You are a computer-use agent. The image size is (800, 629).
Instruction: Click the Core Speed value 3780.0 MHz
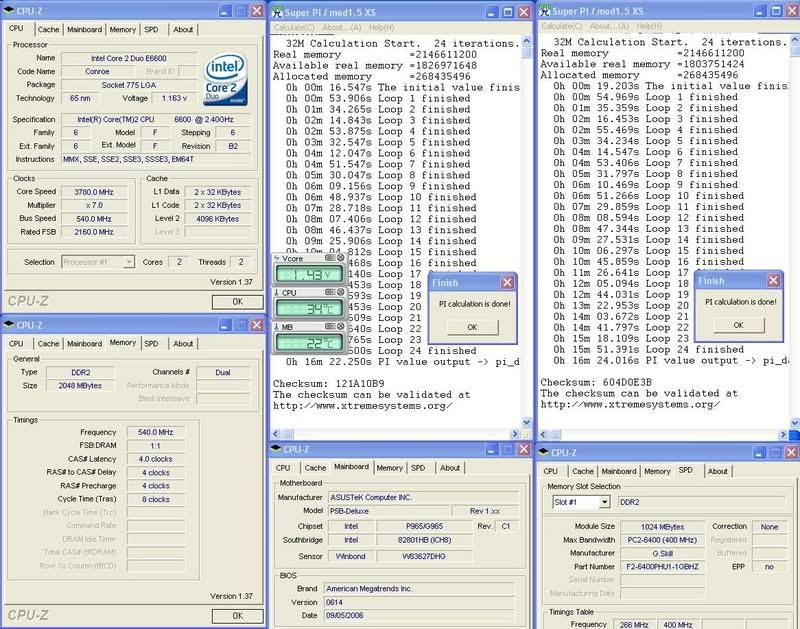click(94, 192)
